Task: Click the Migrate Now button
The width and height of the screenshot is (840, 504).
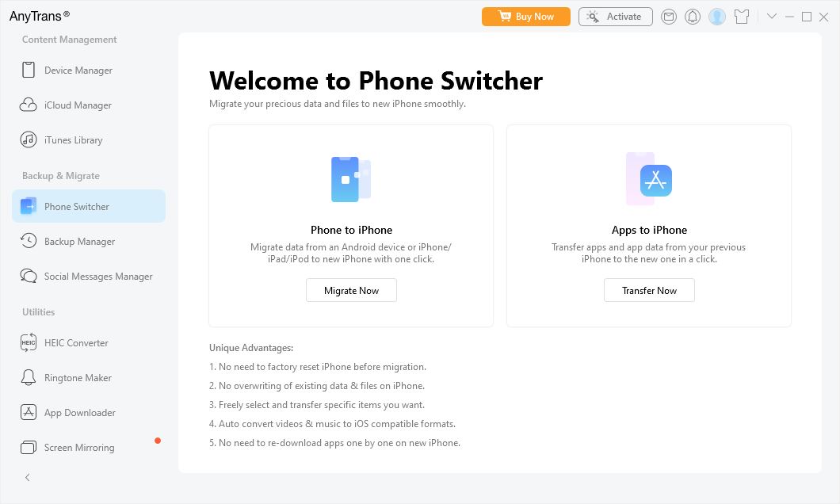Action: coord(351,290)
